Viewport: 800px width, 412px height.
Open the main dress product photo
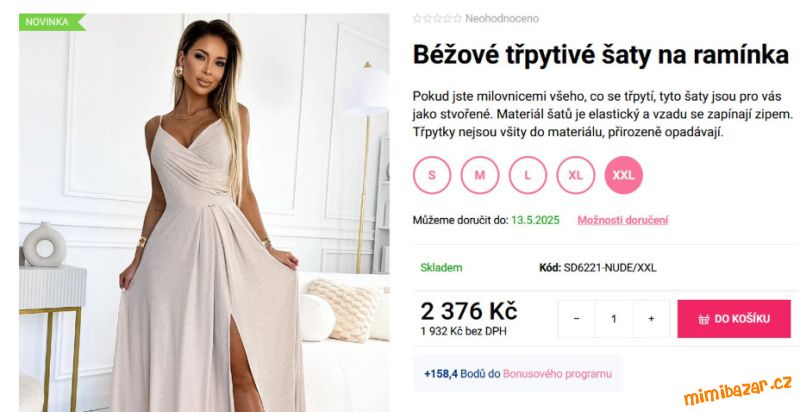click(x=204, y=213)
